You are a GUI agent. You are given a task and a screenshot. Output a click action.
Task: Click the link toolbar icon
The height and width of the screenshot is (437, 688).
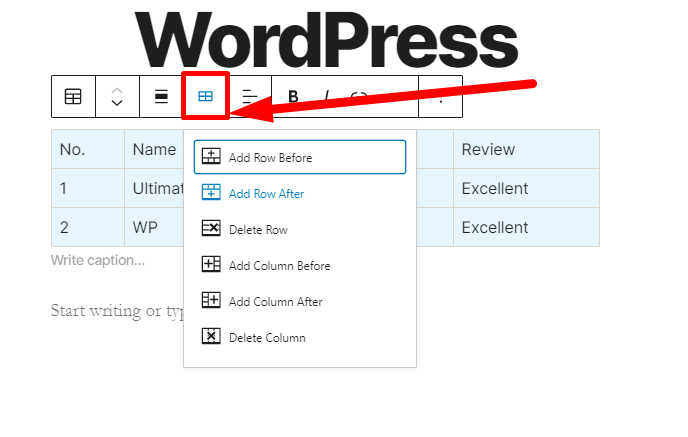coord(358,95)
